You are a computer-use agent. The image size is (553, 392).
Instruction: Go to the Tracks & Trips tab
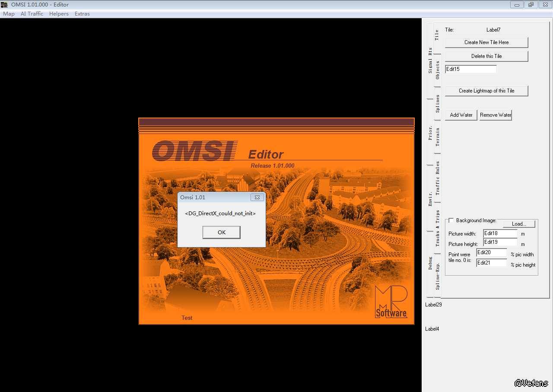437,228
